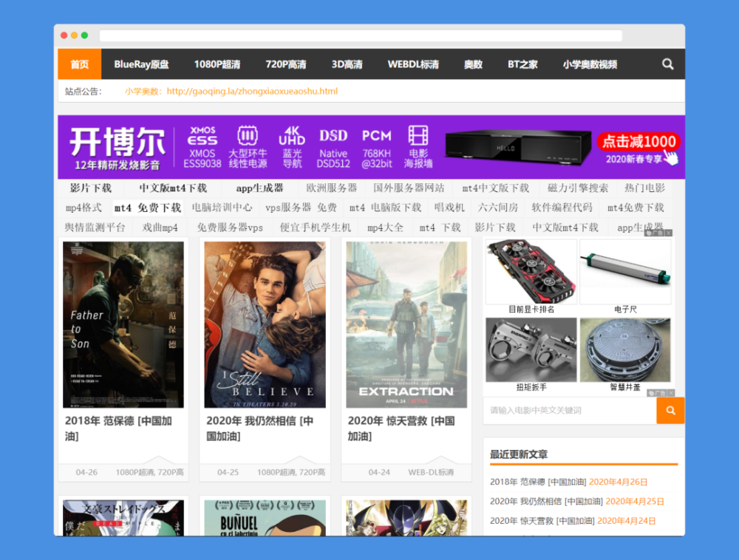739x560 pixels.
Task: Click the 便宜手机学生机 ad link
Action: (x=316, y=228)
